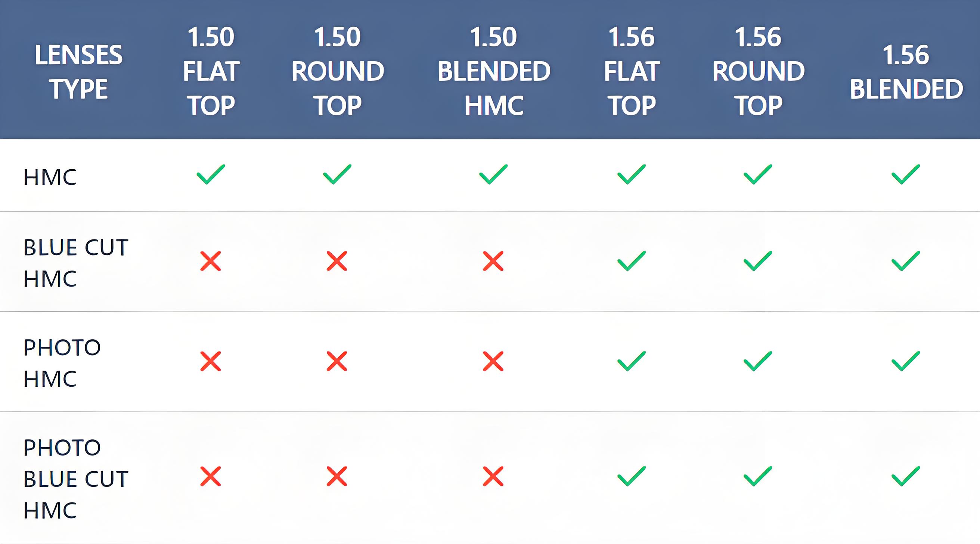Click the check for Blue Cut HMC 1.56 Round Top

(x=757, y=261)
